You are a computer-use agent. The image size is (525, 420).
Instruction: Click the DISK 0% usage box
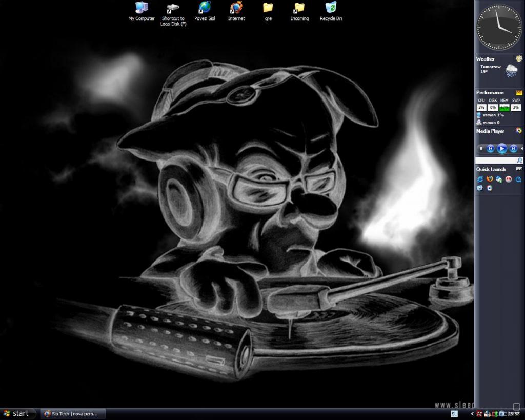(x=493, y=108)
